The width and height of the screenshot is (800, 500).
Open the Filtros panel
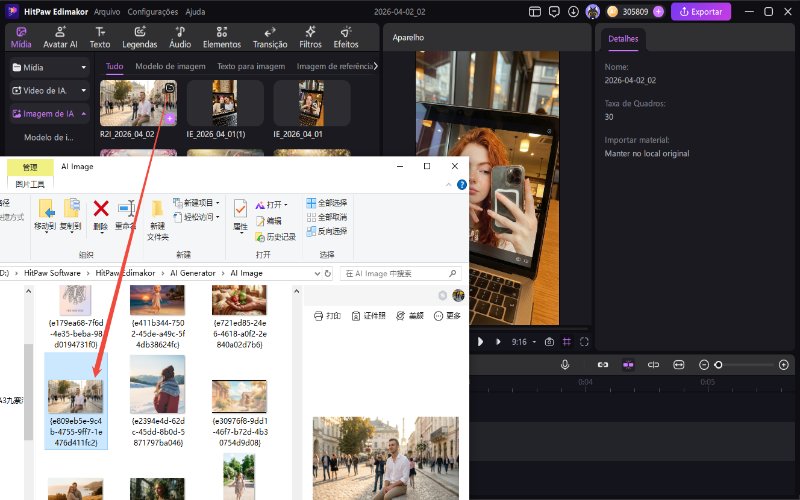click(x=310, y=38)
